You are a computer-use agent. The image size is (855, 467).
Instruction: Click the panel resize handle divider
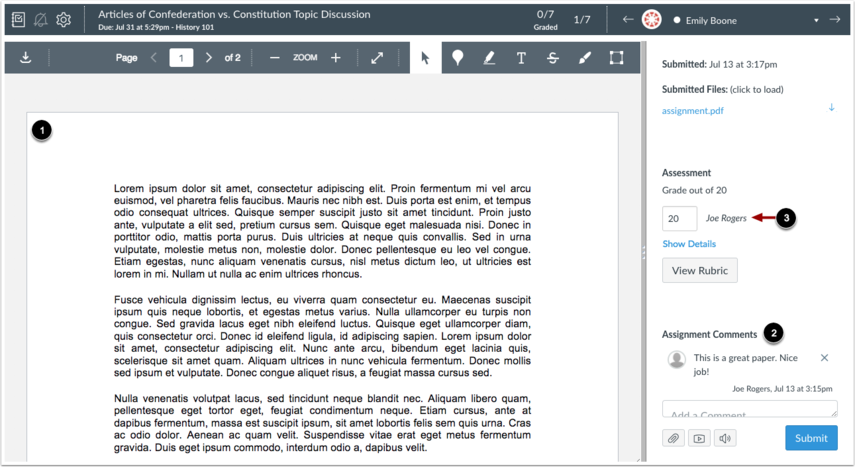[644, 253]
